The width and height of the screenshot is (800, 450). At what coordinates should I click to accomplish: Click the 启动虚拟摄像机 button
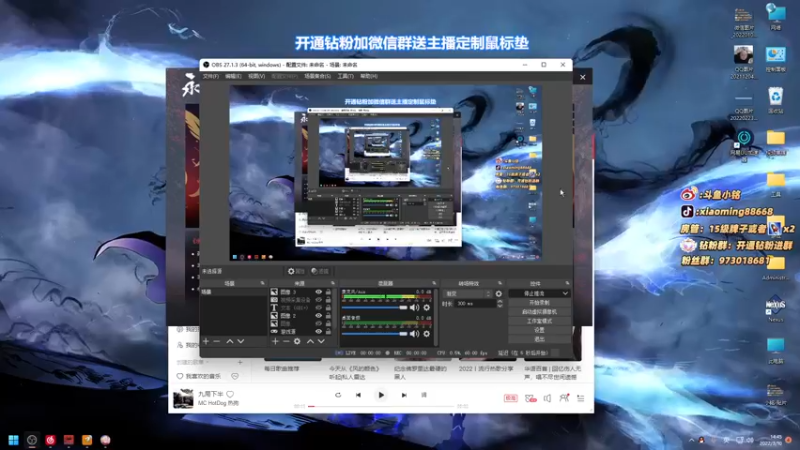point(539,312)
